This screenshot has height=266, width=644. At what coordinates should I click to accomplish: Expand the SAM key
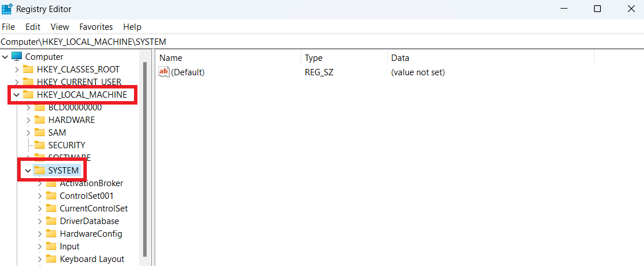[28, 133]
